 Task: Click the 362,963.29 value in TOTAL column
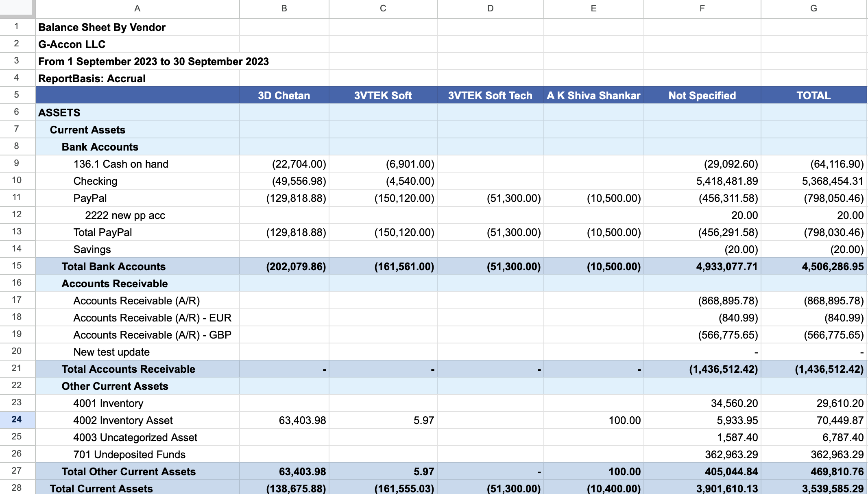point(837,455)
